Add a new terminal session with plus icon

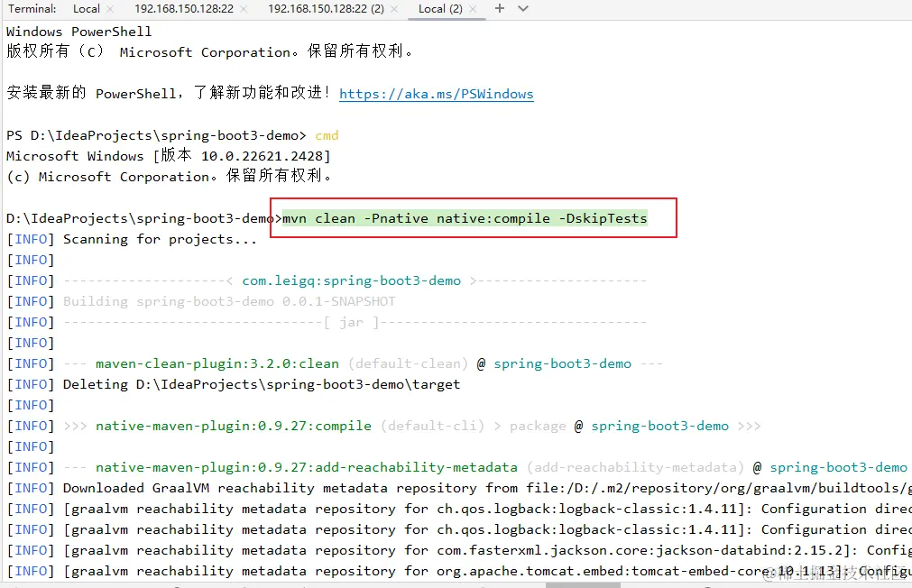coord(499,8)
